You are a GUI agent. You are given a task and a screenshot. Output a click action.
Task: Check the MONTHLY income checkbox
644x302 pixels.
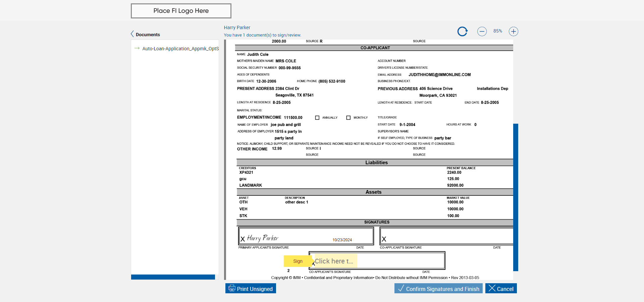coord(348,118)
